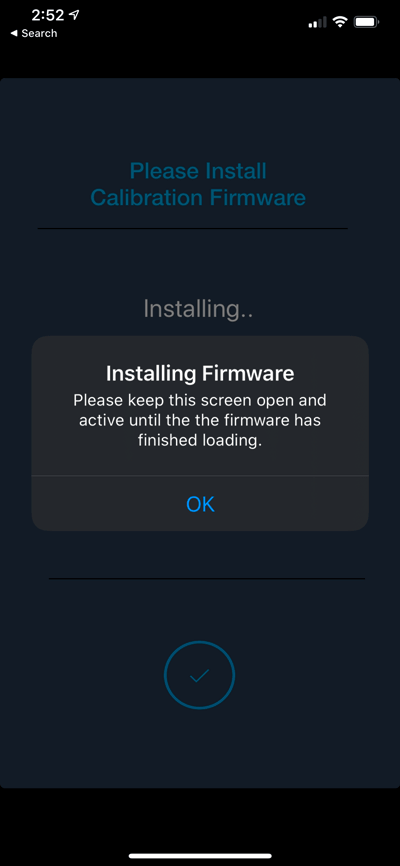
Task: Tap the location arrow beside the time
Action: point(73,15)
